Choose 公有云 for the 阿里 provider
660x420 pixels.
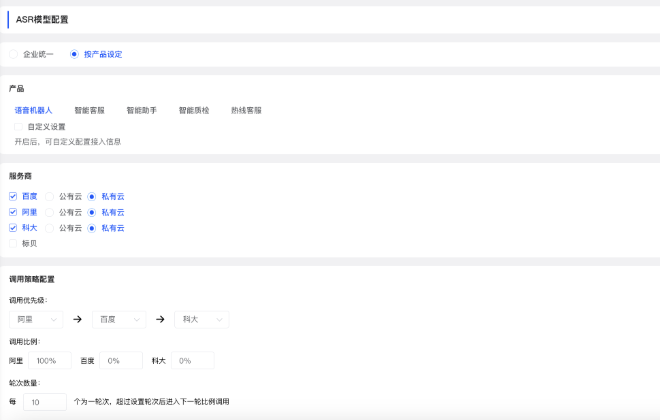tap(50, 212)
